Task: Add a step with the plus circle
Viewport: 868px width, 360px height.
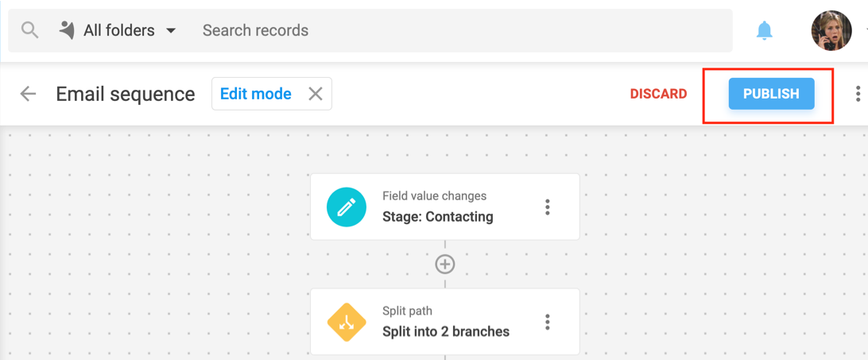Action: tap(445, 264)
